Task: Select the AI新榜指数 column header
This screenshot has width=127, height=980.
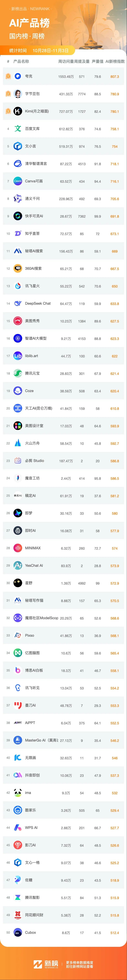Action: click(x=115, y=61)
